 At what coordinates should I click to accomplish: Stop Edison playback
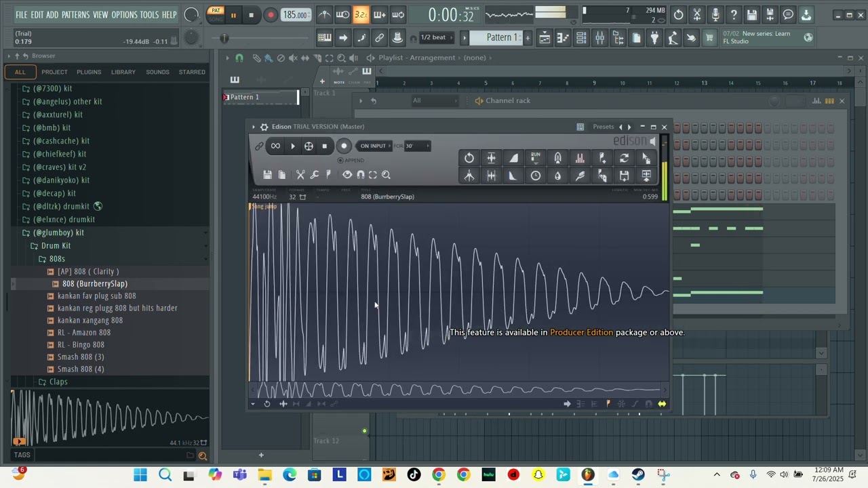click(x=325, y=146)
